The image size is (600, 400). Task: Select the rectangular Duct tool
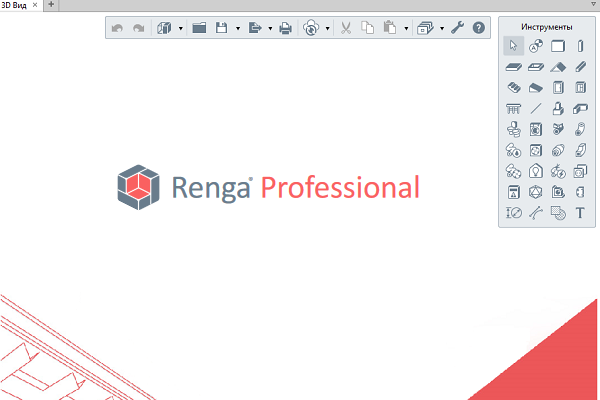tap(580, 150)
